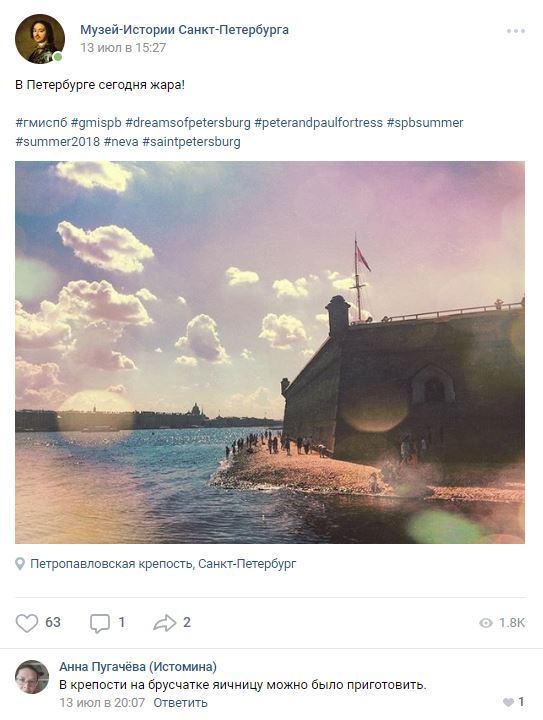This screenshot has width=543, height=720.
Task: Open Петропавловская крепость location link
Action: [163, 563]
